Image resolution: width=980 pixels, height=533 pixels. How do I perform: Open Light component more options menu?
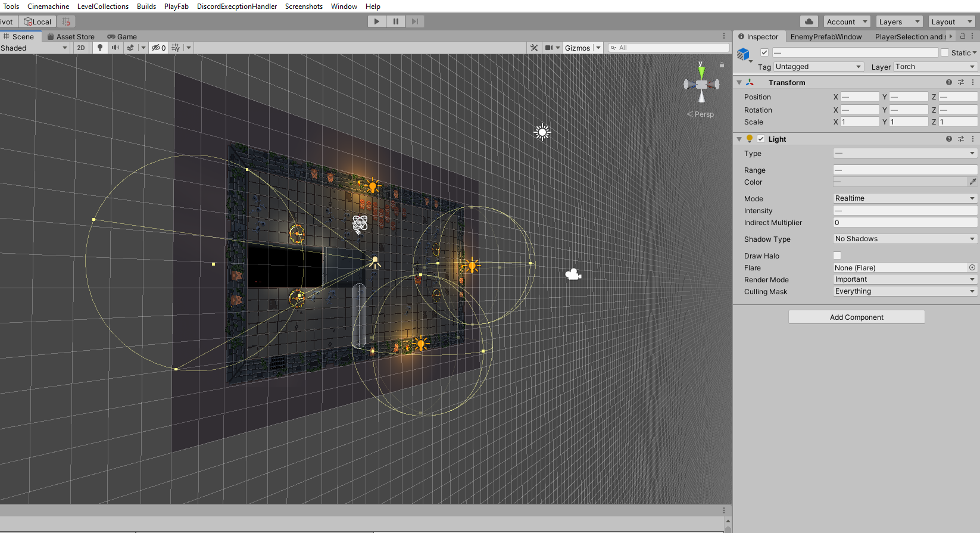(x=973, y=139)
